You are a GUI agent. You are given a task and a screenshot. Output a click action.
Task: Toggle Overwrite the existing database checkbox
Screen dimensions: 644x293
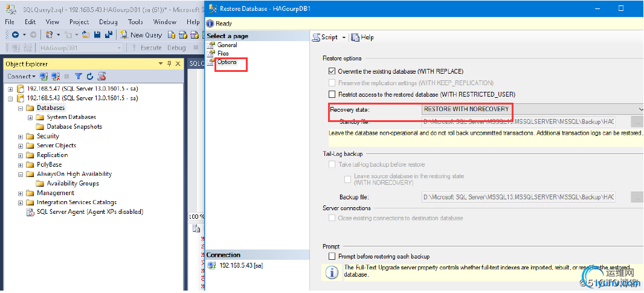pos(332,71)
